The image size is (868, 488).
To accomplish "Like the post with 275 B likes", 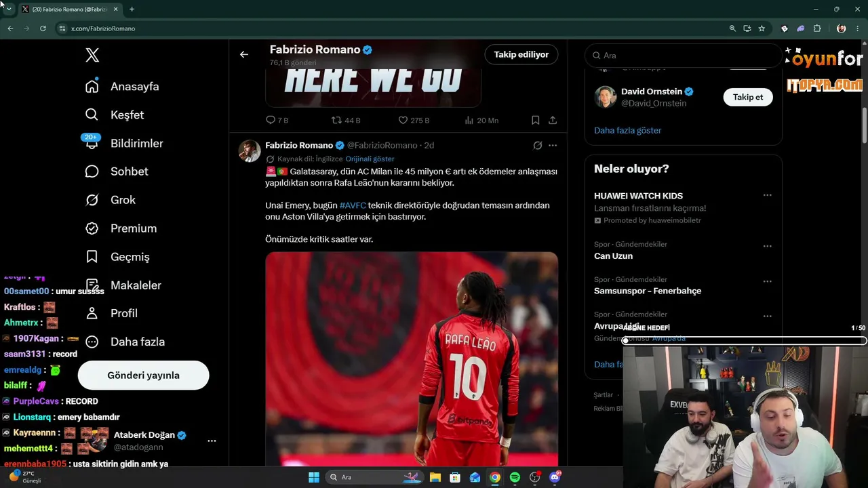I will [x=414, y=120].
